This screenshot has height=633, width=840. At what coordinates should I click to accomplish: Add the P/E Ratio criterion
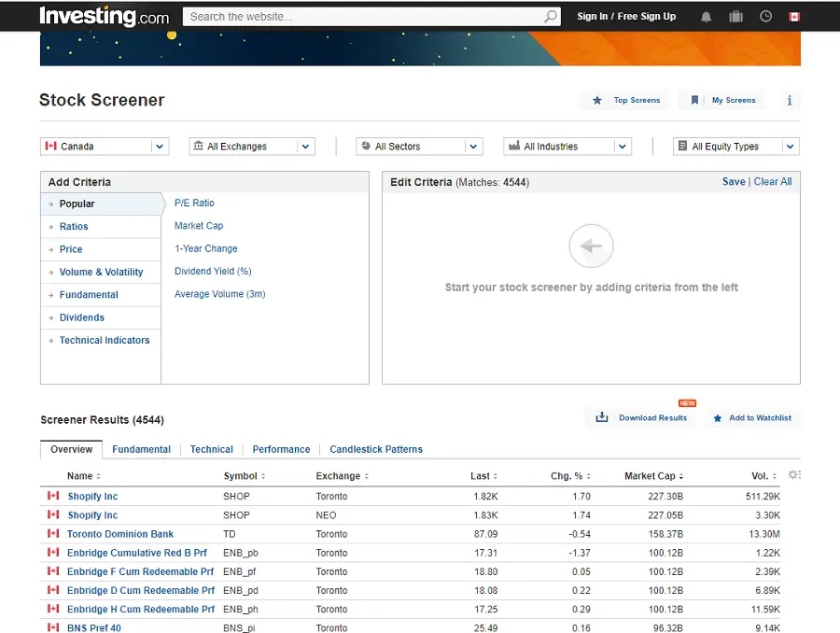tap(194, 204)
